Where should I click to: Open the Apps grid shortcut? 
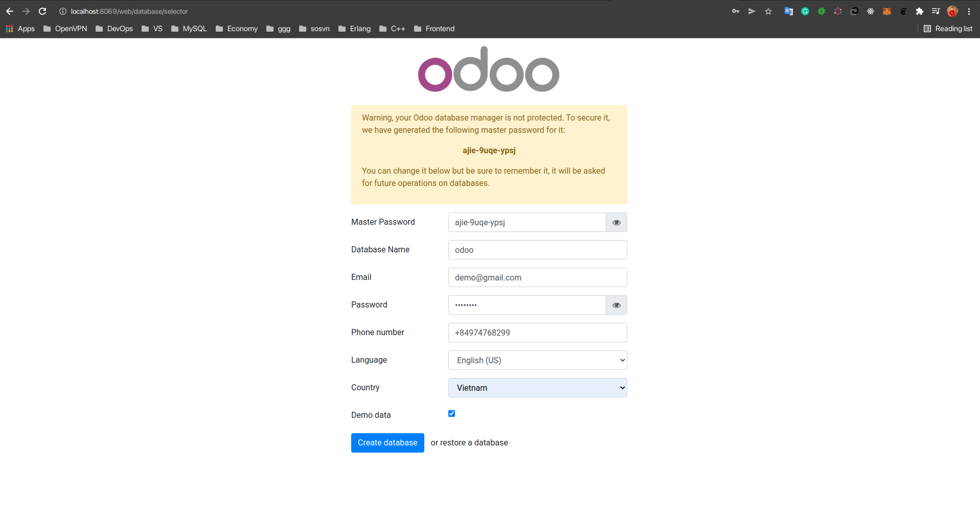point(20,29)
